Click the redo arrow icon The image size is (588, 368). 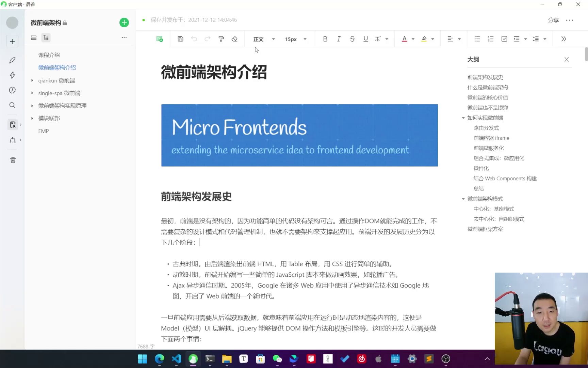pyautogui.click(x=207, y=39)
